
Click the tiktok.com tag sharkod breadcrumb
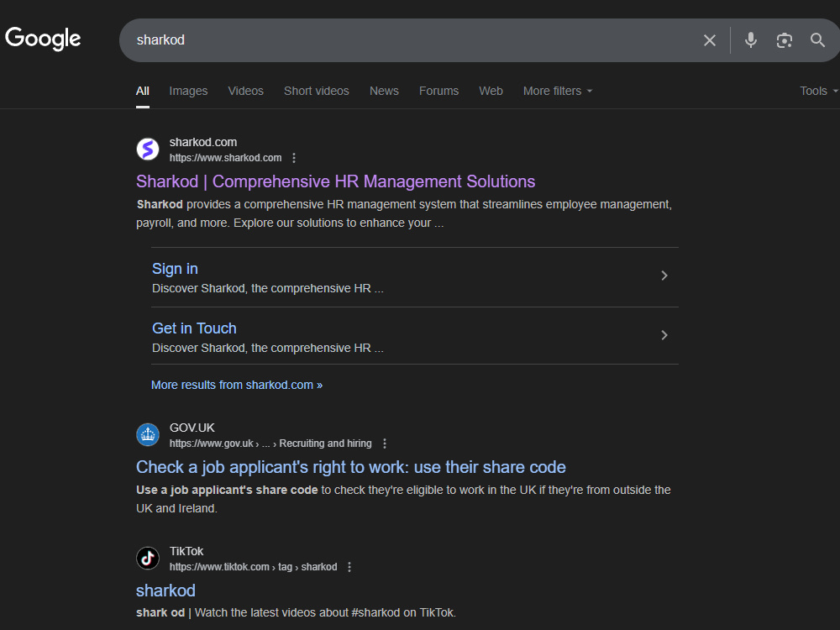pos(254,567)
